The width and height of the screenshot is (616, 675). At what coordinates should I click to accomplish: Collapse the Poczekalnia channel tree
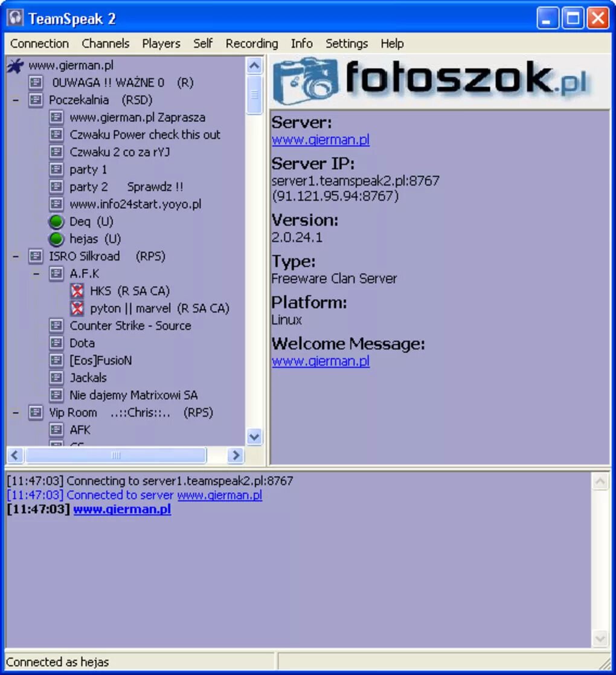(16, 100)
